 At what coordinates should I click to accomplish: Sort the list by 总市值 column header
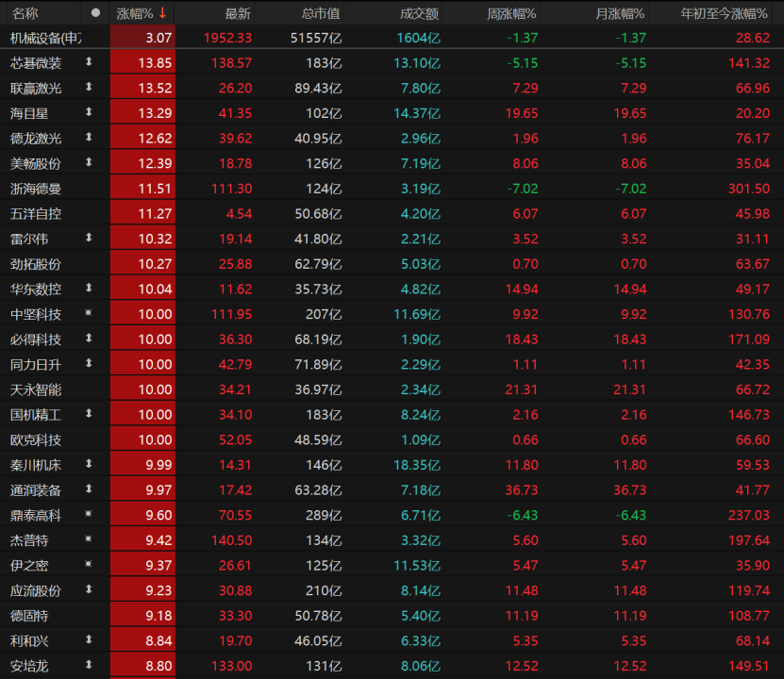(x=321, y=13)
